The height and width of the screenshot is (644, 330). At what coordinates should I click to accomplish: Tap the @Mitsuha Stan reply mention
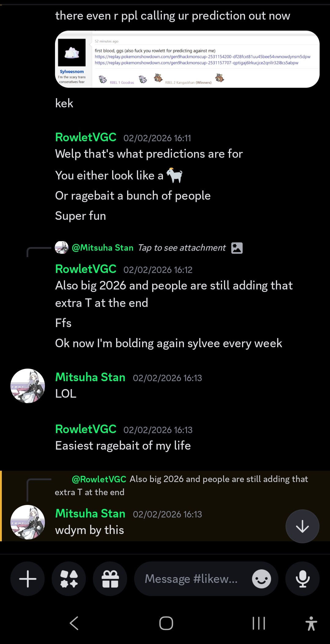click(102, 248)
